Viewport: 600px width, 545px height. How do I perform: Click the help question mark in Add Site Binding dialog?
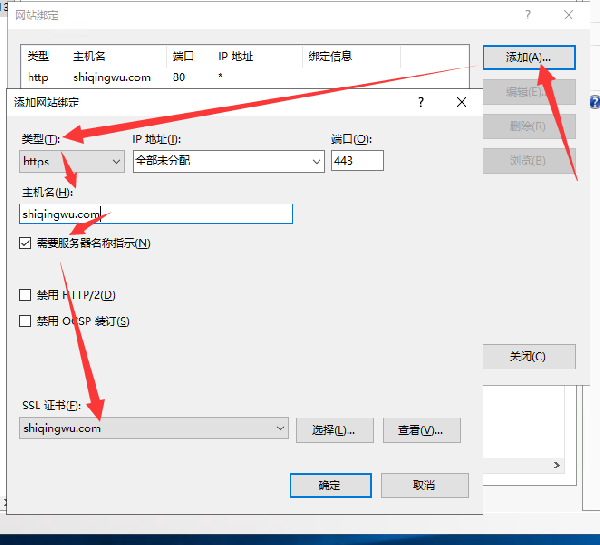pyautogui.click(x=421, y=102)
